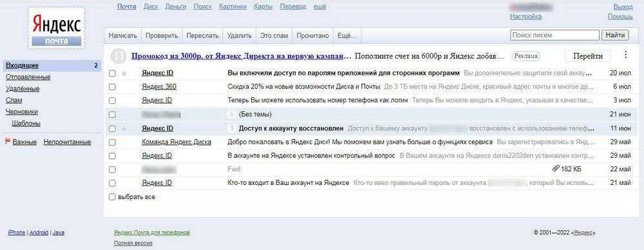Click the round avatar icon of the promo ad

point(118,55)
